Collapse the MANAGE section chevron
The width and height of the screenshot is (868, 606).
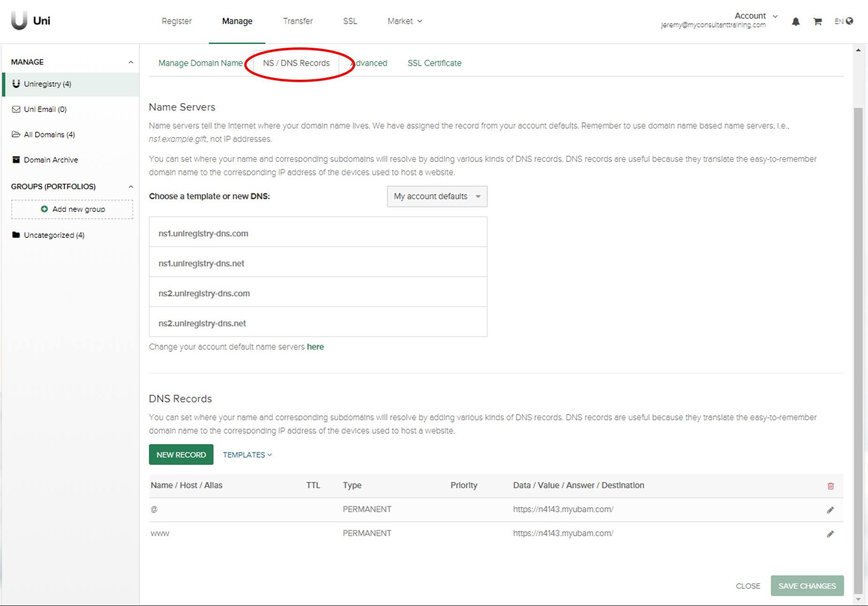[x=131, y=62]
